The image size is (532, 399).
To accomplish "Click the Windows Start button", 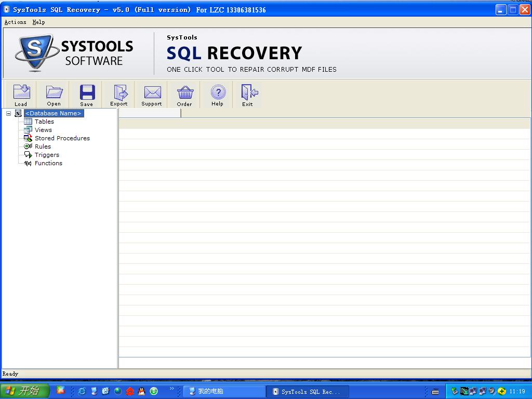I will [x=25, y=391].
